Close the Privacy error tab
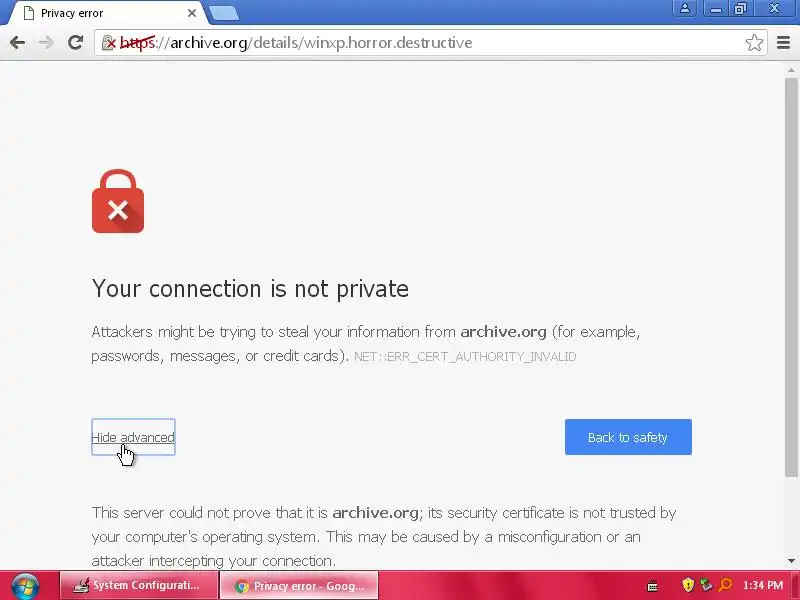Viewport: 800px width, 600px height. click(192, 13)
